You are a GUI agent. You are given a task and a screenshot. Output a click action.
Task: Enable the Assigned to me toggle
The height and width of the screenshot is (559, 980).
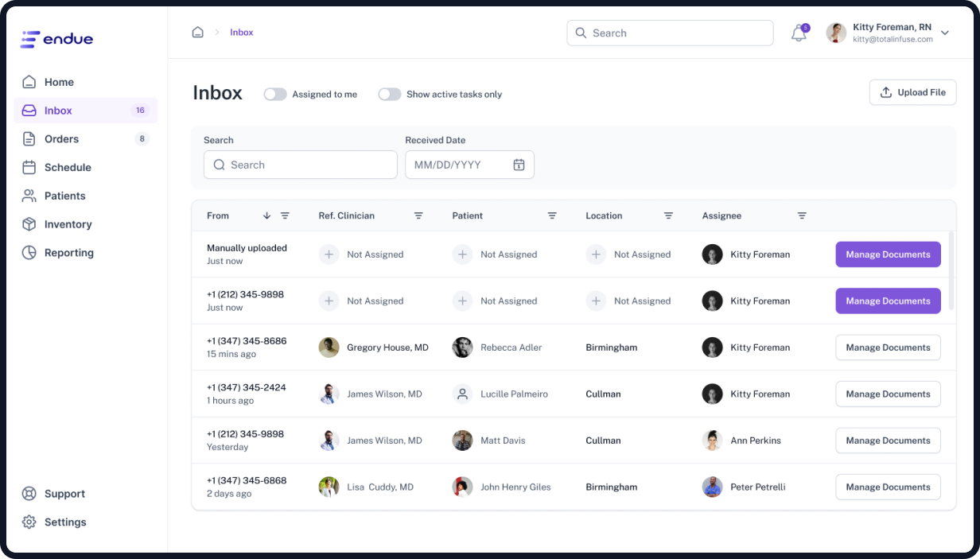pos(275,94)
